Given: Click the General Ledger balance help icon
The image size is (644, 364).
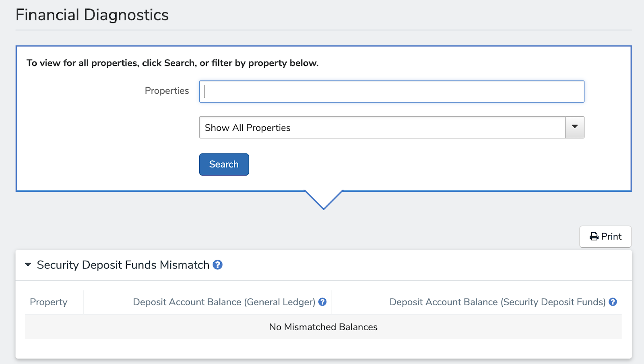Looking at the screenshot, I should 322,302.
